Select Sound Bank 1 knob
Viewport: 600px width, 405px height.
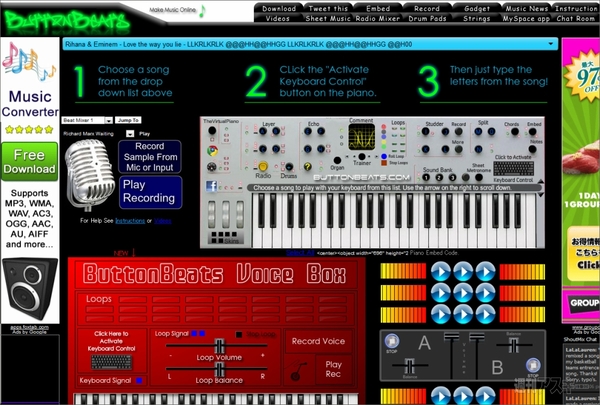point(426,177)
